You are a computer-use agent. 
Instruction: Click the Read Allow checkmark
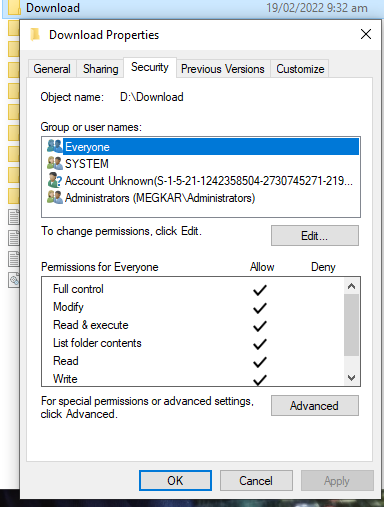(260, 362)
